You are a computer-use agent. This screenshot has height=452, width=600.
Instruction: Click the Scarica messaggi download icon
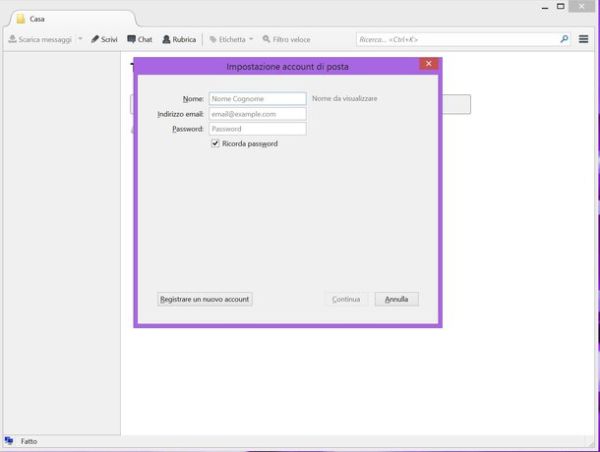point(12,39)
